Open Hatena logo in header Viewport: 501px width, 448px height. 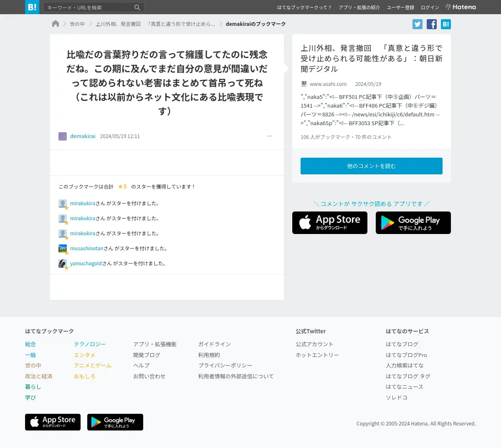(x=461, y=7)
